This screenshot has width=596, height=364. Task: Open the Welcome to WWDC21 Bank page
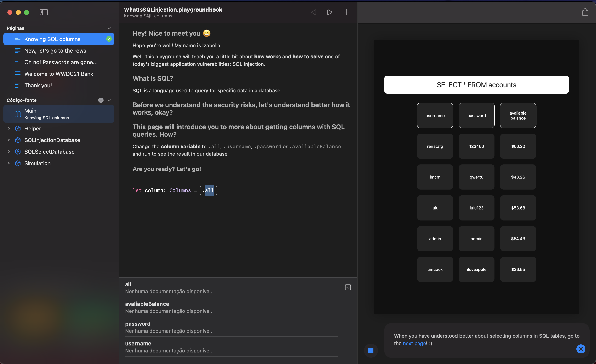point(58,74)
